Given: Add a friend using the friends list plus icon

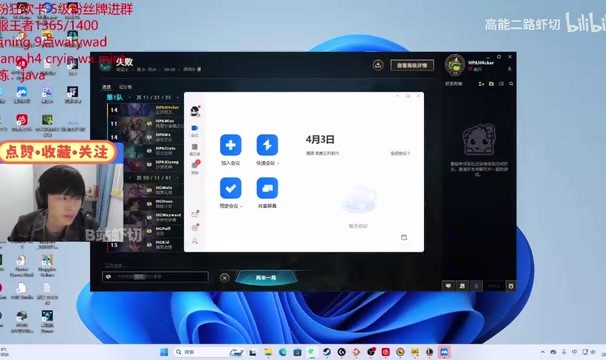Looking at the screenshot, I should (x=481, y=84).
